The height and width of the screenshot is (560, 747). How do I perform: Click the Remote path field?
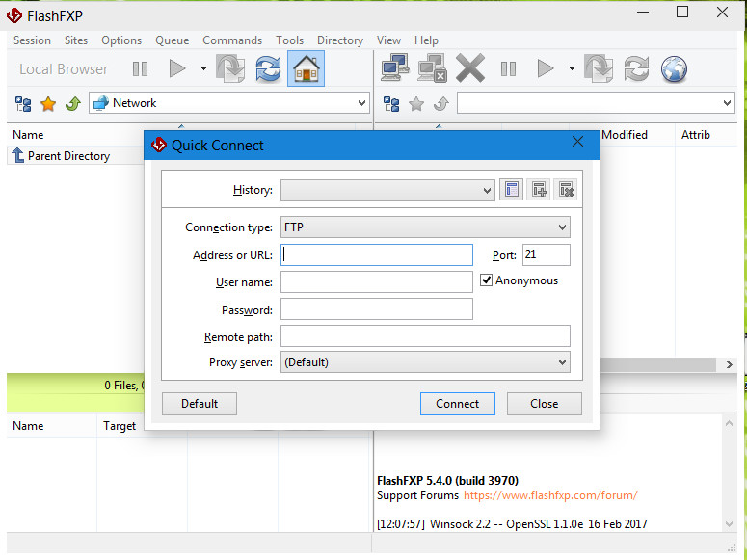tap(425, 336)
